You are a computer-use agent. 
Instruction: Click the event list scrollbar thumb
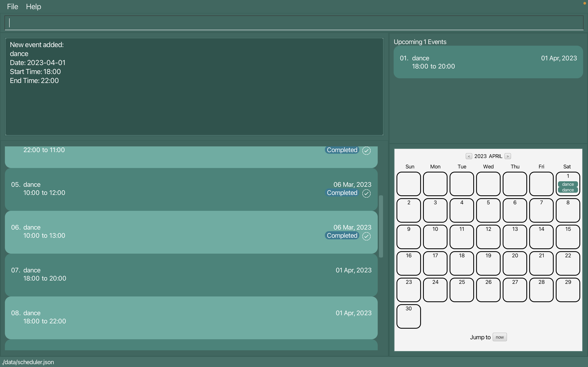coord(381,226)
